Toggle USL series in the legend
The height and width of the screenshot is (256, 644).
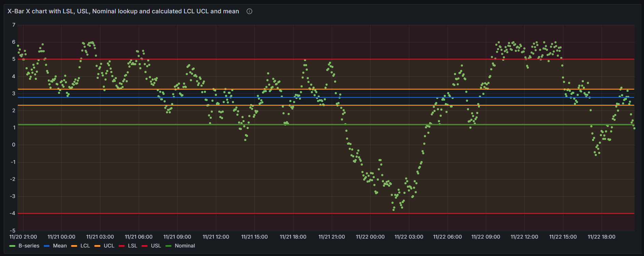coord(156,246)
